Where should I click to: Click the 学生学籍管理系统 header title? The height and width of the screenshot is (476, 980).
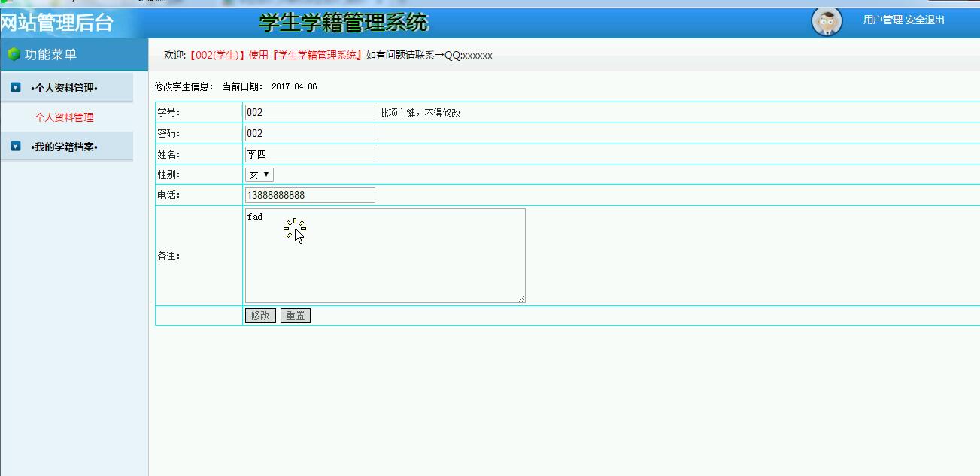[x=344, y=23]
